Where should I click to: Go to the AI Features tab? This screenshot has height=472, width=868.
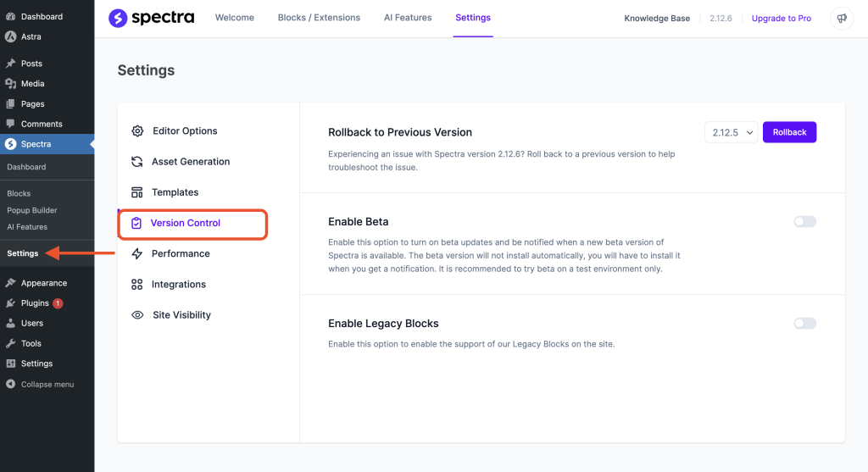click(x=408, y=18)
